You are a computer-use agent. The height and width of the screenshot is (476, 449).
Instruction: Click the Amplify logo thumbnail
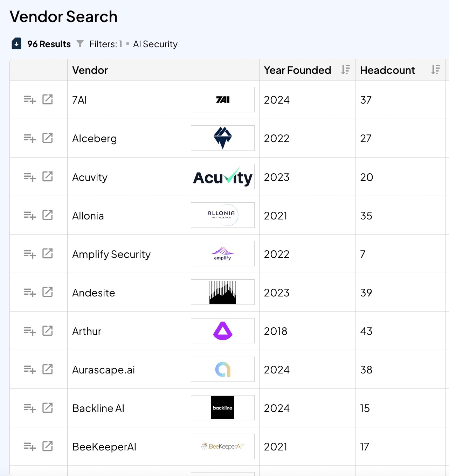tap(223, 254)
